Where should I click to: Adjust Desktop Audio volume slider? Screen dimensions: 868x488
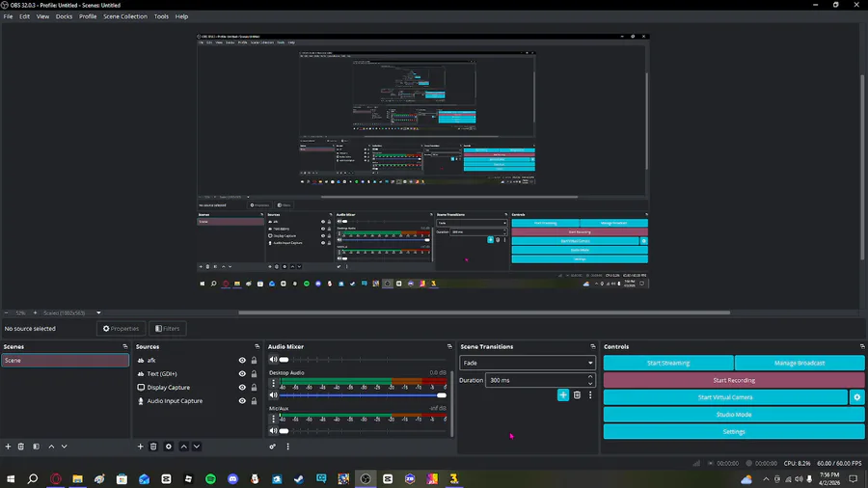pyautogui.click(x=363, y=395)
